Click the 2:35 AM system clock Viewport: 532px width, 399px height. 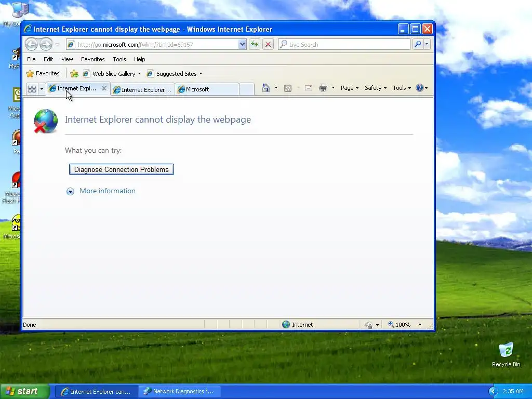(x=513, y=391)
